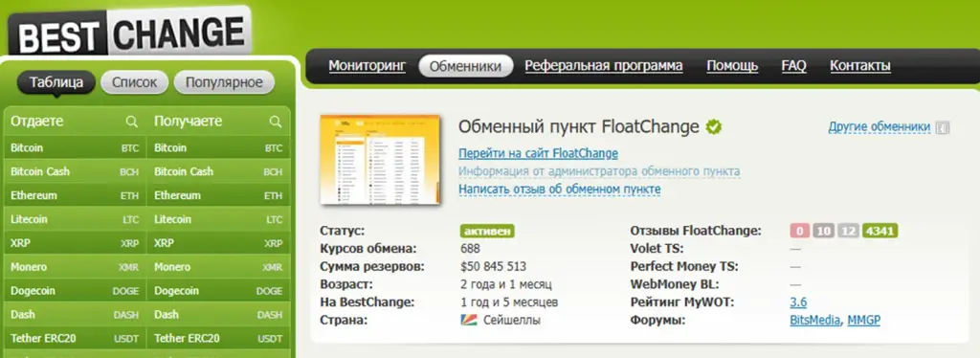This screenshot has height=358, width=980.
Task: Select Bitcoin Cash in the Получаете column
Action: 218,171
